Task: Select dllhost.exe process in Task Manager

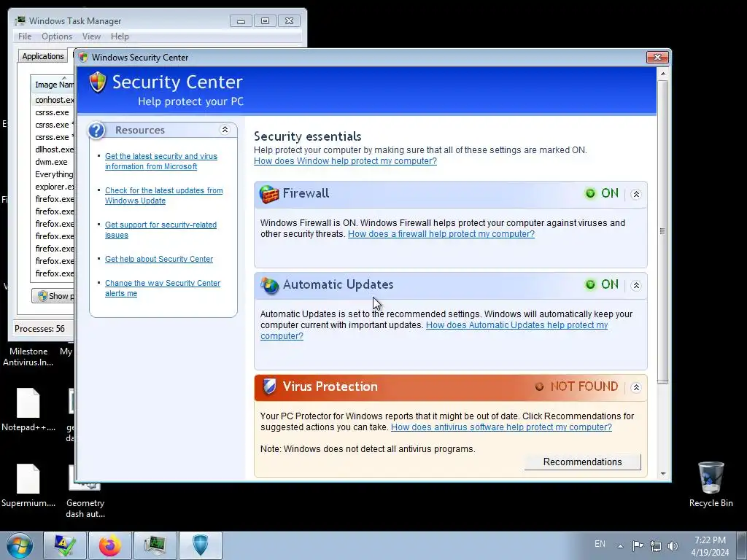Action: [x=53, y=149]
